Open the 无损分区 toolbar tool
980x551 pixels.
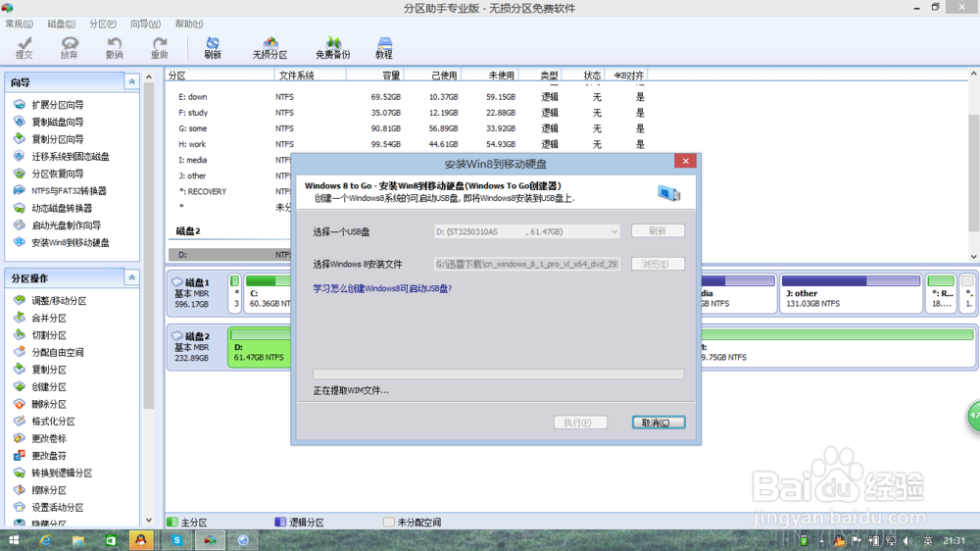click(x=270, y=47)
